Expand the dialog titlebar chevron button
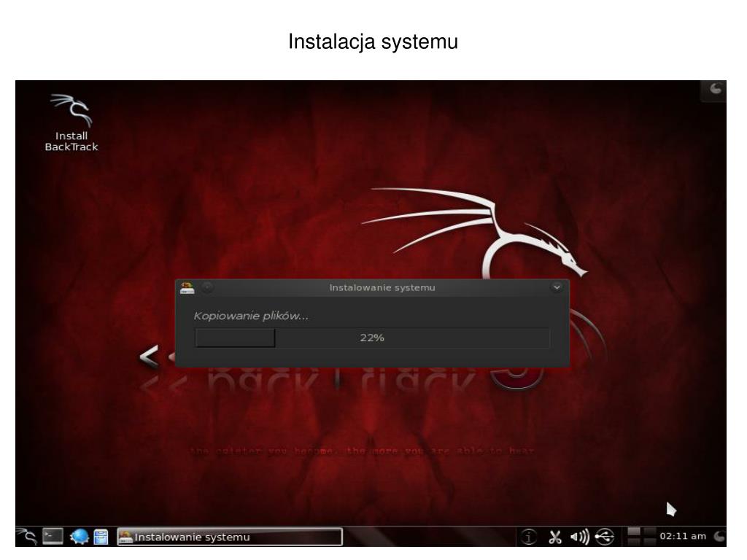 pyautogui.click(x=557, y=287)
